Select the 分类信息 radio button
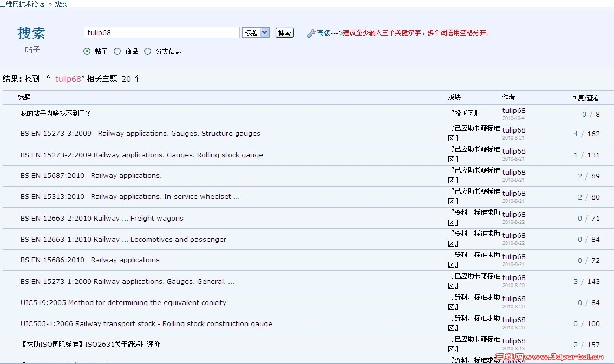This screenshot has height=364, width=614. click(147, 51)
